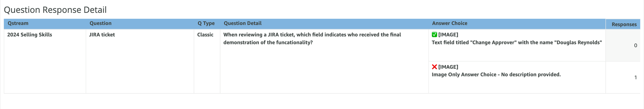Image resolution: width=644 pixels, height=109 pixels.
Task: Click the question detail text about JIRA ticket
Action: pos(312,38)
